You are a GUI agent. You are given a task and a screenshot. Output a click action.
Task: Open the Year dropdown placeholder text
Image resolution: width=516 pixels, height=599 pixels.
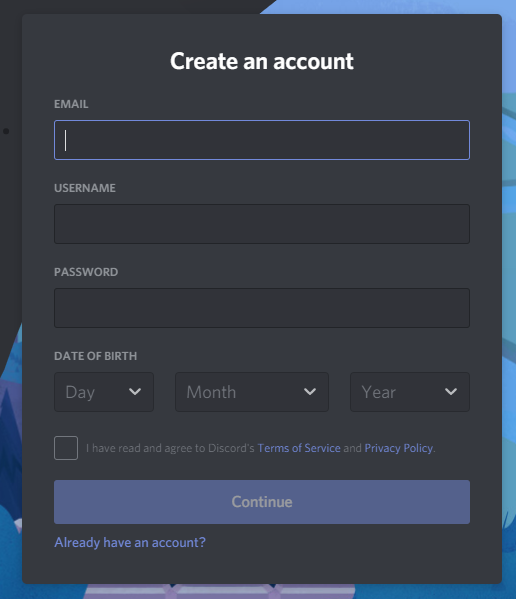379,392
